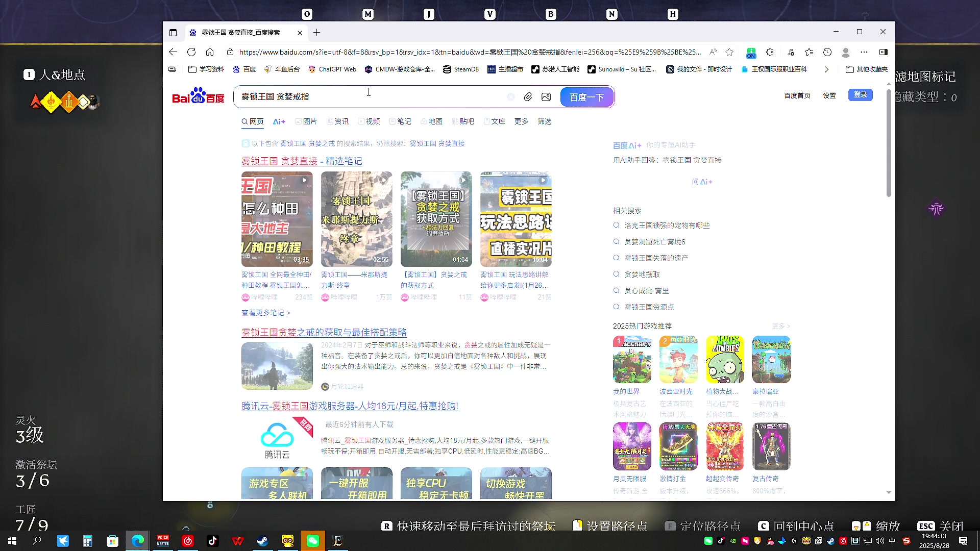This screenshot has width=980, height=551.
Task: Switch to the 资讯 tab
Action: click(x=338, y=121)
